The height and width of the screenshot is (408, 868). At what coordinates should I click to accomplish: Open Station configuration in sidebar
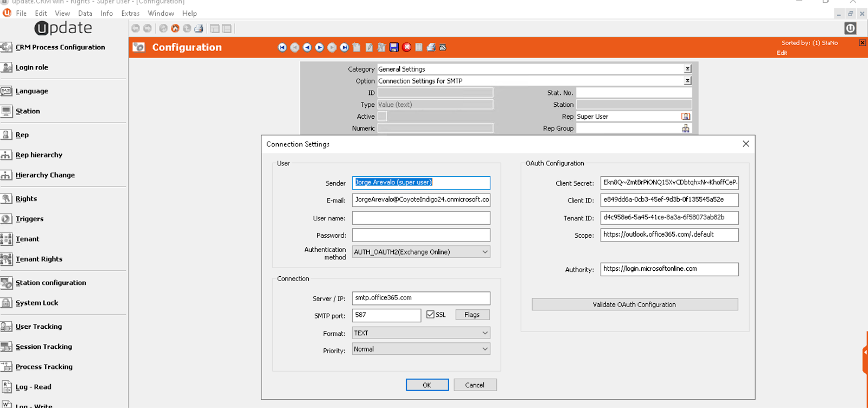pyautogui.click(x=50, y=283)
